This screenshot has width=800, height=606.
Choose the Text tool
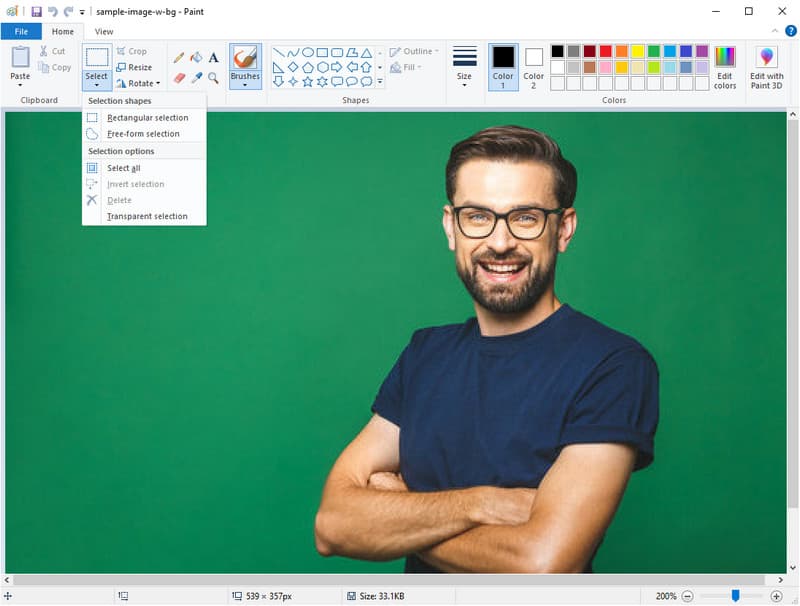click(213, 58)
